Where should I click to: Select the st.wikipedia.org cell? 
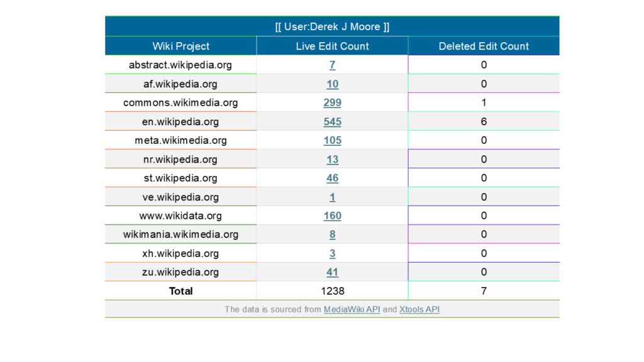180,178
